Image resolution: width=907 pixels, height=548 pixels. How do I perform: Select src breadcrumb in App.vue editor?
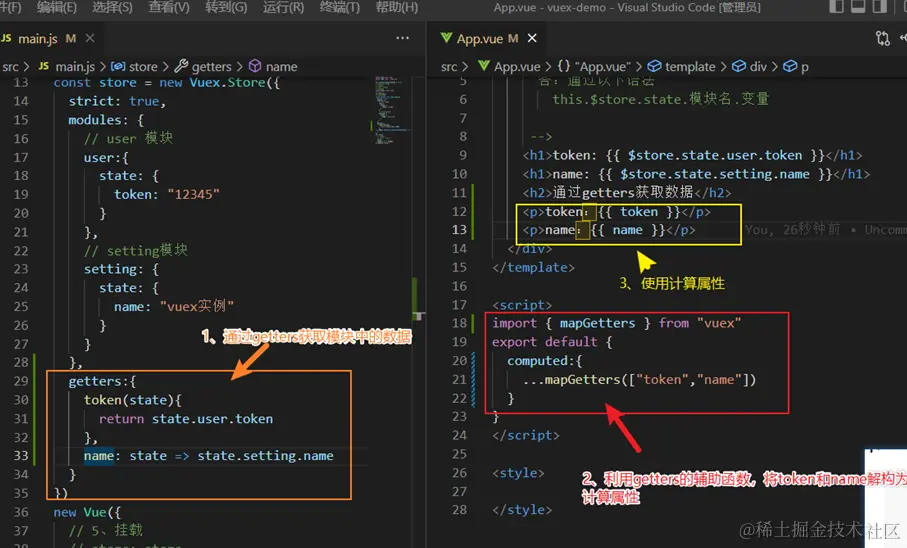point(449,67)
